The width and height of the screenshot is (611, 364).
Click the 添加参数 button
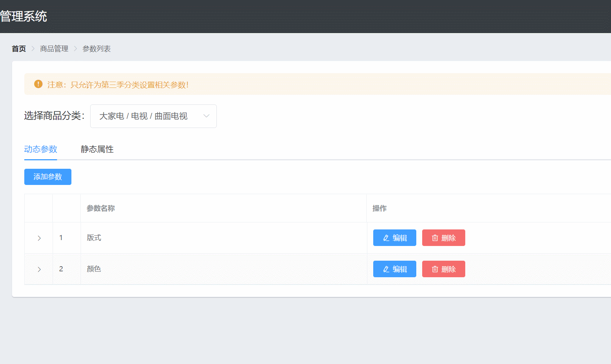48,177
